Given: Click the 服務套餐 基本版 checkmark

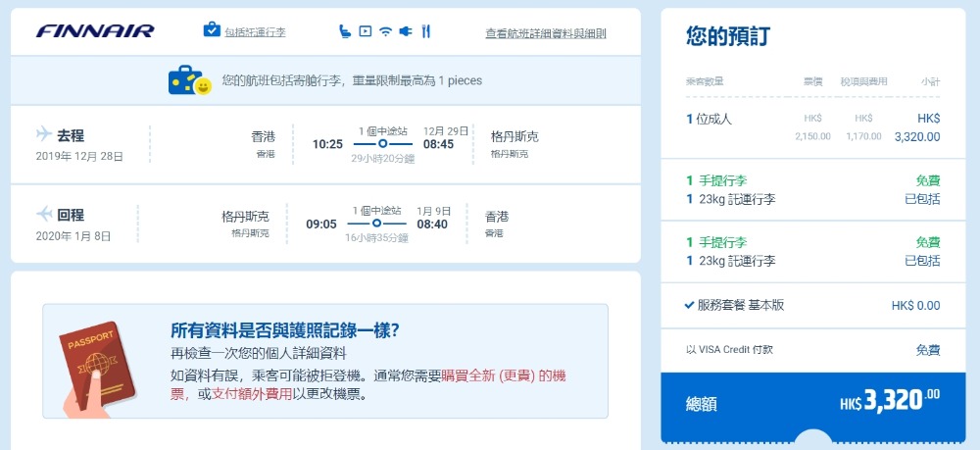Looking at the screenshot, I should (x=689, y=305).
